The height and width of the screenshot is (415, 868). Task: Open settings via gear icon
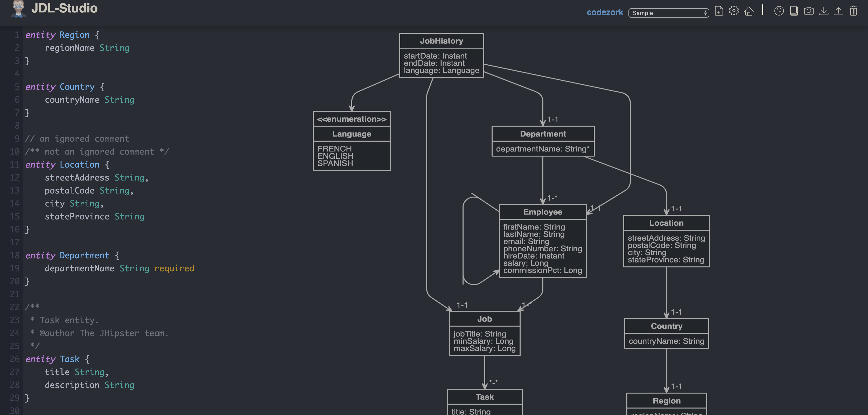pyautogui.click(x=733, y=11)
